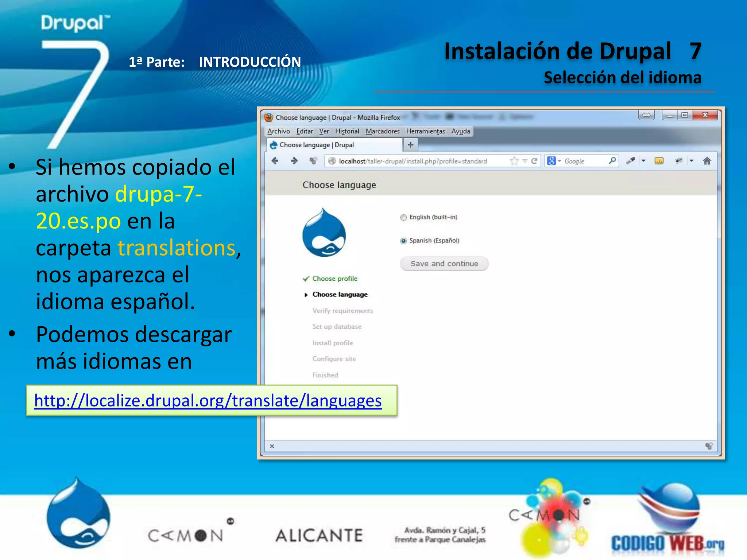
Task: Open dropdown arrow next to eyedropper icon
Action: coord(643,161)
